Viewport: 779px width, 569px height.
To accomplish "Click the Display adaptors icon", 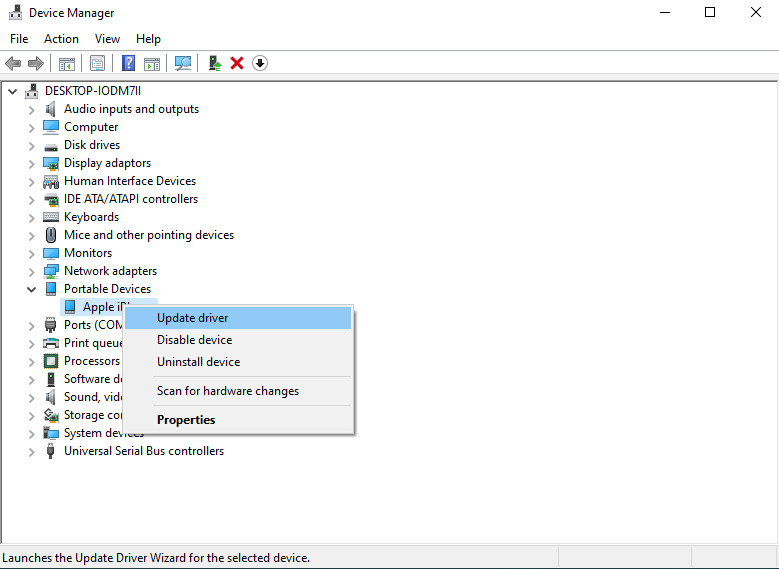I will 51,163.
